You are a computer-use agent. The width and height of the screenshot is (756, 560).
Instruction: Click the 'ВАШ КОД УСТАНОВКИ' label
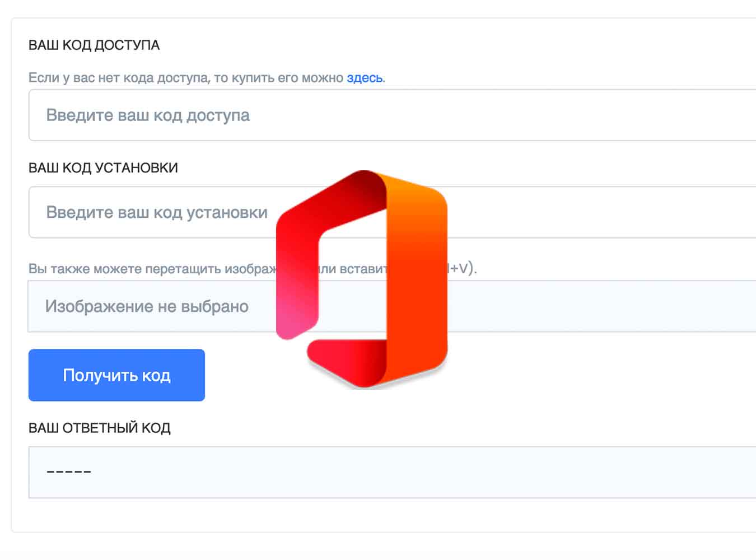(x=103, y=168)
